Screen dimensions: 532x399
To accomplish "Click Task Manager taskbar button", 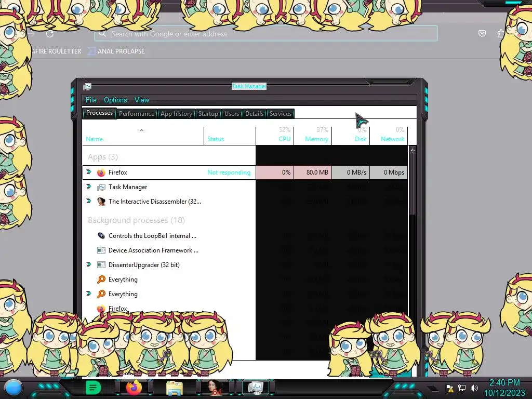I will coord(255,388).
